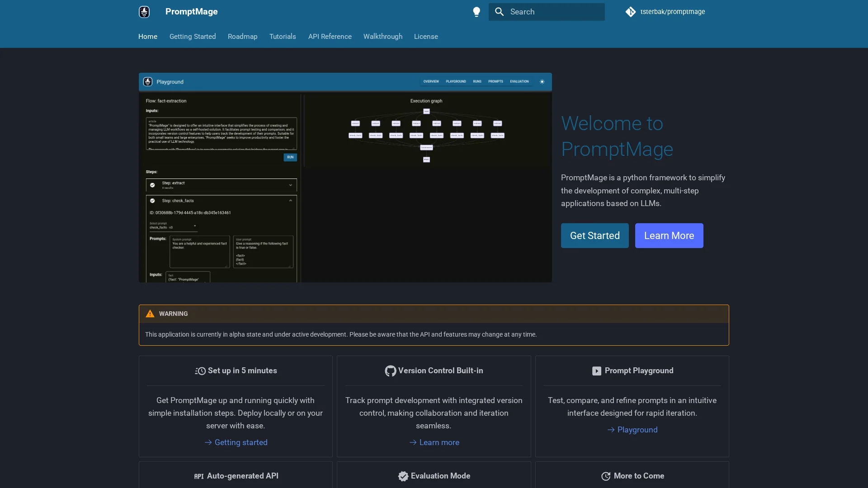Open the API Reference tab

[x=330, y=37]
